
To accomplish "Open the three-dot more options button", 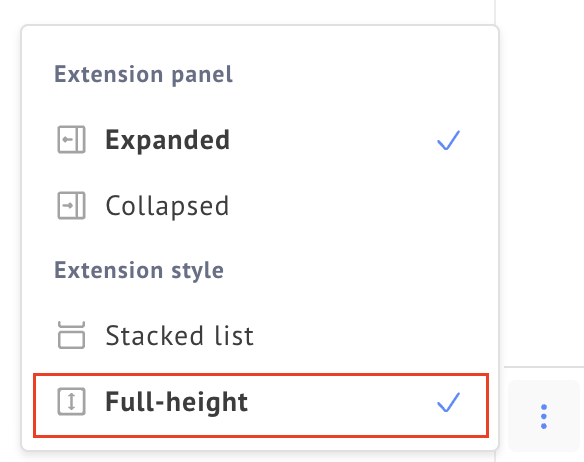I will point(544,416).
